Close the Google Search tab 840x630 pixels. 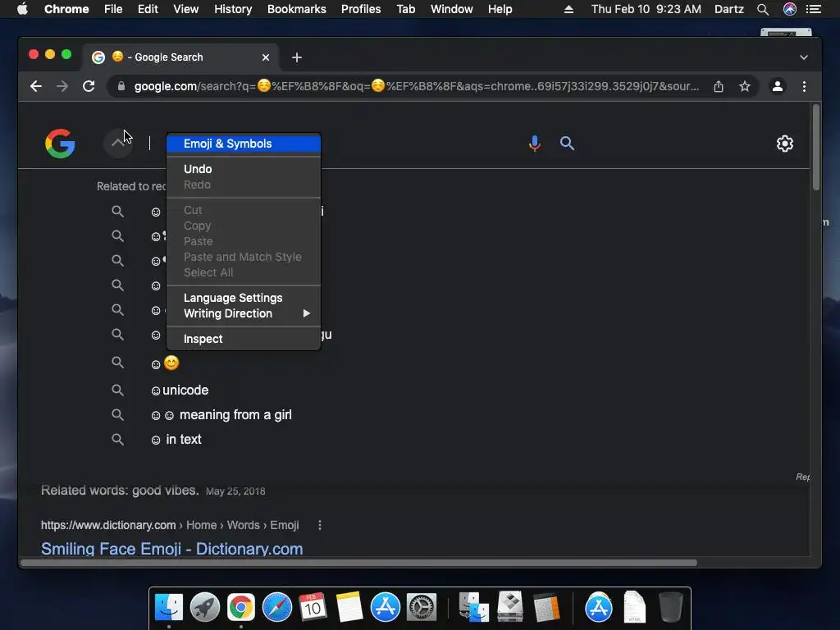(266, 57)
